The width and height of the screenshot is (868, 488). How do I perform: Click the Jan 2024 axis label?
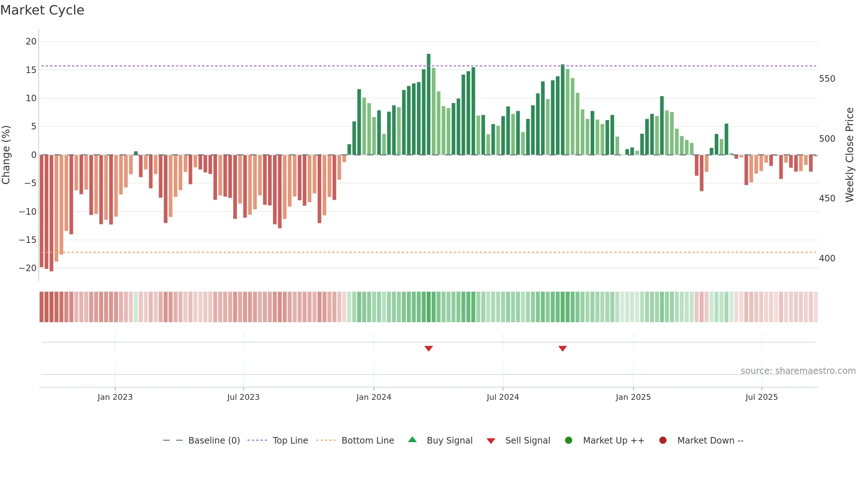pyautogui.click(x=374, y=397)
